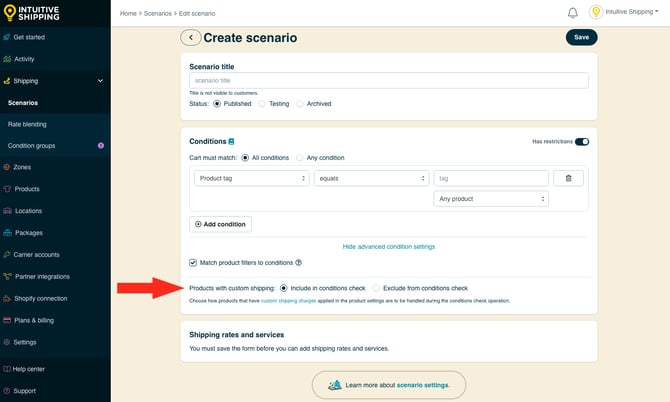
Task: Go to Carrier accounts page
Action: point(36,255)
